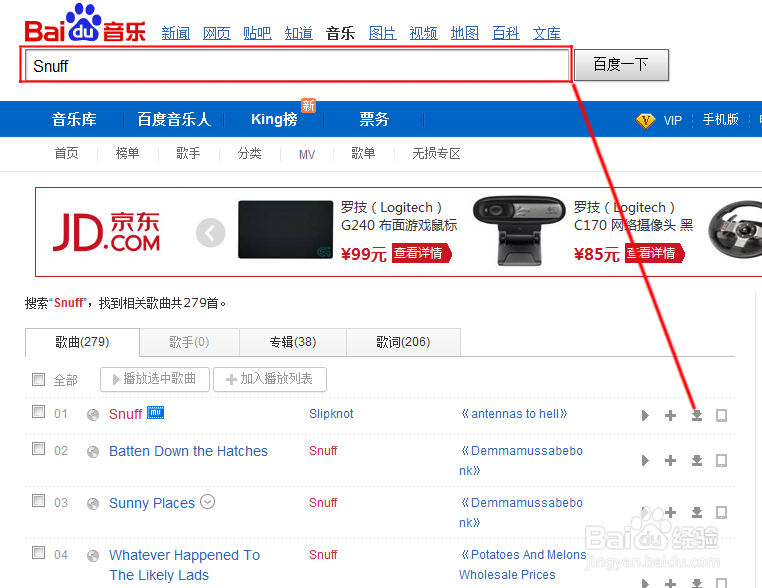Click globe icon beside Sunny Places
The image size is (762, 588).
[93, 504]
